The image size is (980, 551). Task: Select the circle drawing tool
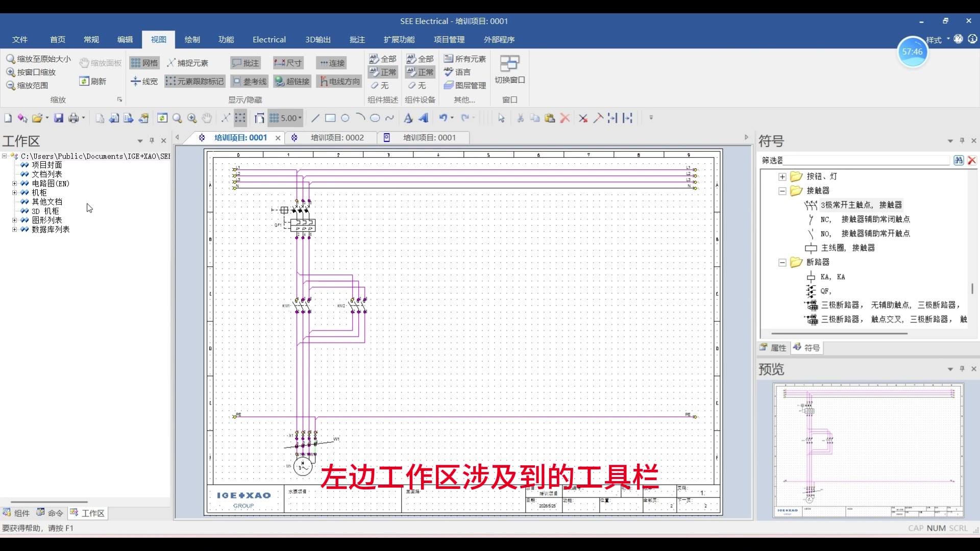pyautogui.click(x=345, y=118)
